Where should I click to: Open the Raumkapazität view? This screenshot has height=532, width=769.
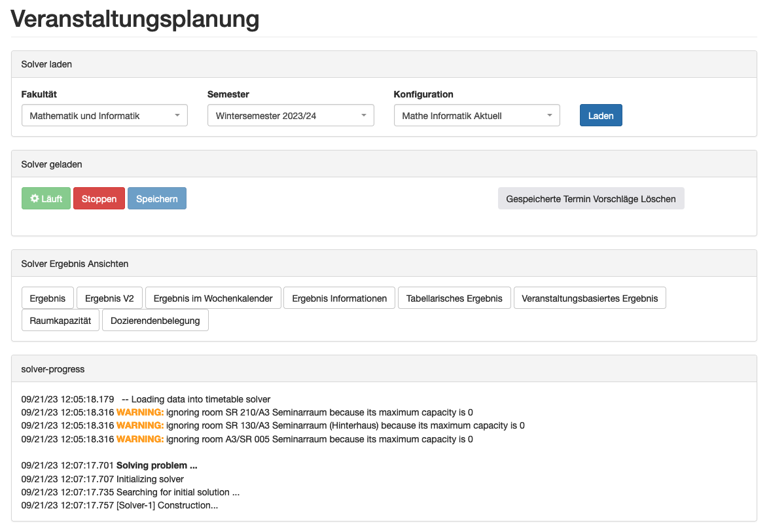[x=60, y=321]
